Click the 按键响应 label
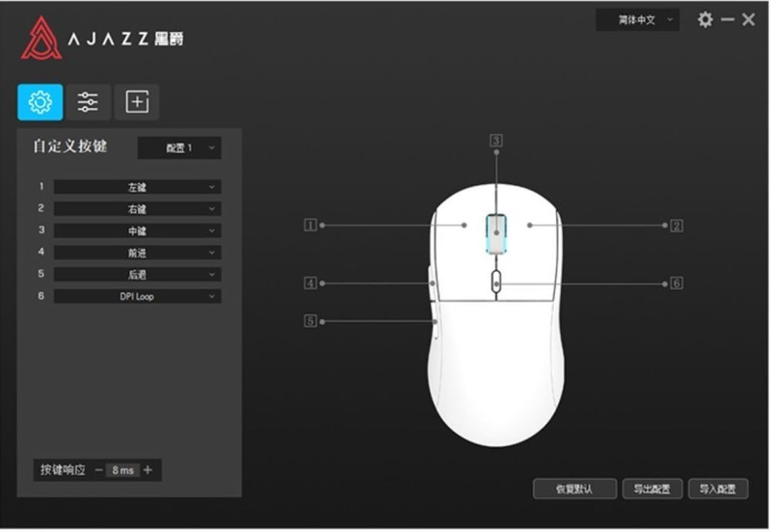This screenshot has height=532, width=771. click(x=63, y=470)
